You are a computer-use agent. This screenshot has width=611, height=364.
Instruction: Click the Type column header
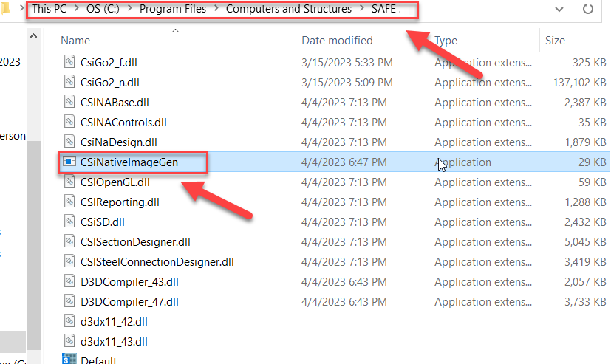pyautogui.click(x=446, y=41)
